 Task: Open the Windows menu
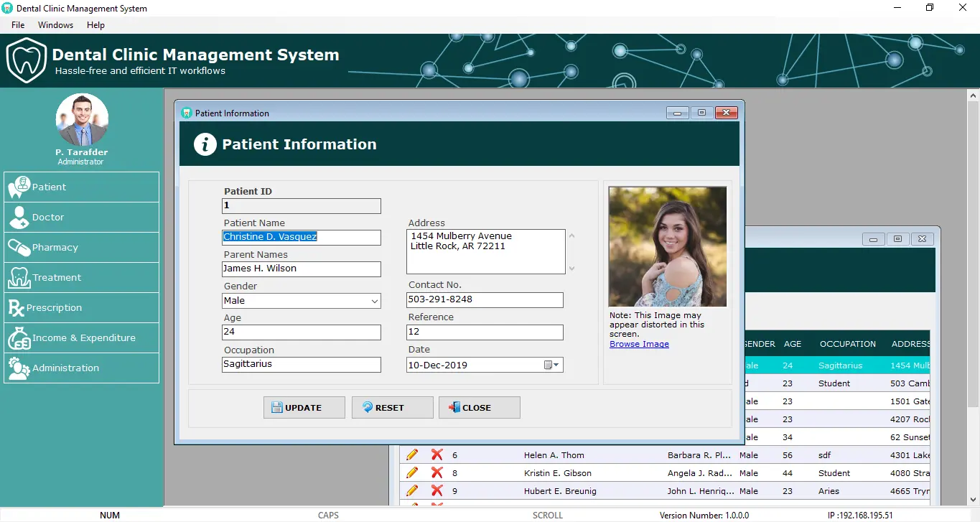[55, 25]
